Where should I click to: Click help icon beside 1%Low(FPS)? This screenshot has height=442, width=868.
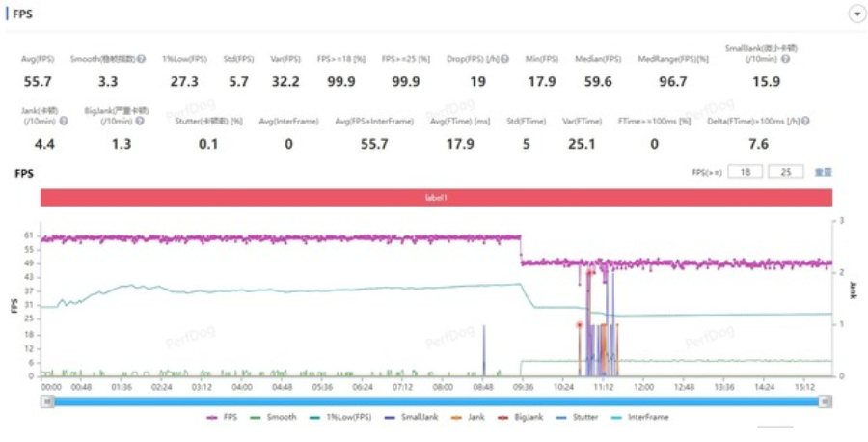click(x=209, y=60)
